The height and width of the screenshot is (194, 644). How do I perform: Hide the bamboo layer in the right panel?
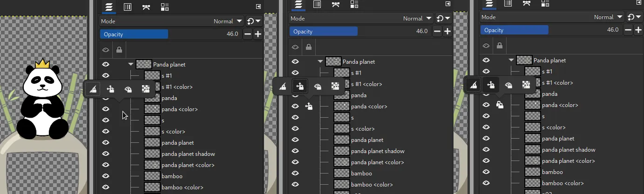click(486, 172)
